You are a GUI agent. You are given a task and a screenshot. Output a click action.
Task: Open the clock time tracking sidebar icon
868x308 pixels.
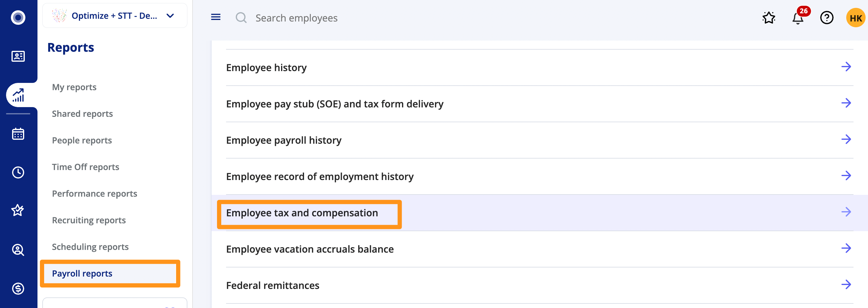click(x=18, y=172)
